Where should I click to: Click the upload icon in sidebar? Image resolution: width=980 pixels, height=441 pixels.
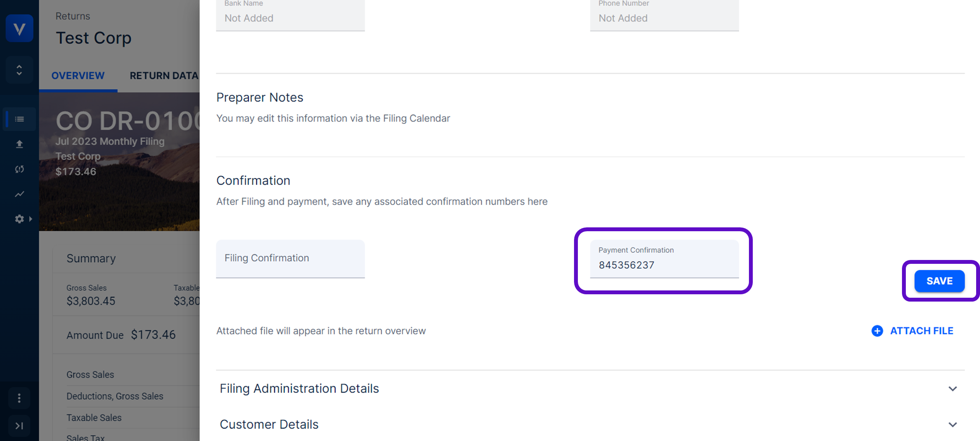coord(19,144)
